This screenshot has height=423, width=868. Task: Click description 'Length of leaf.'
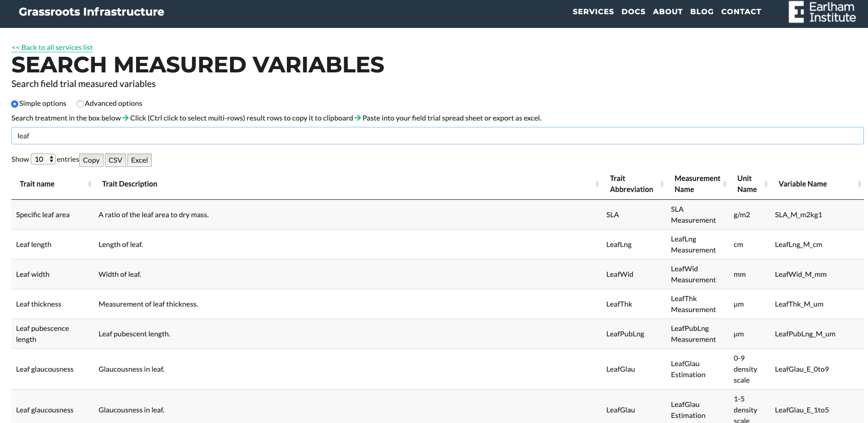[x=121, y=244]
